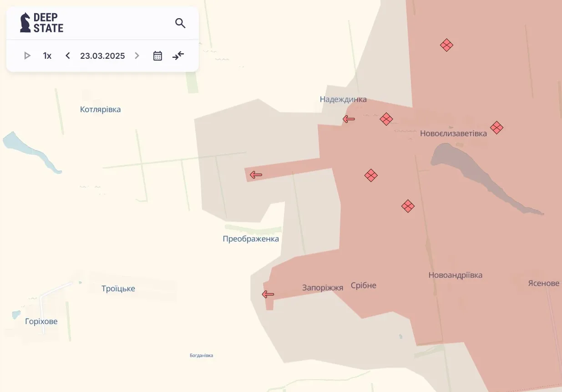Screen dimensions: 562x392
Task: Click the date 23.03.2025
Action: pyautogui.click(x=102, y=56)
